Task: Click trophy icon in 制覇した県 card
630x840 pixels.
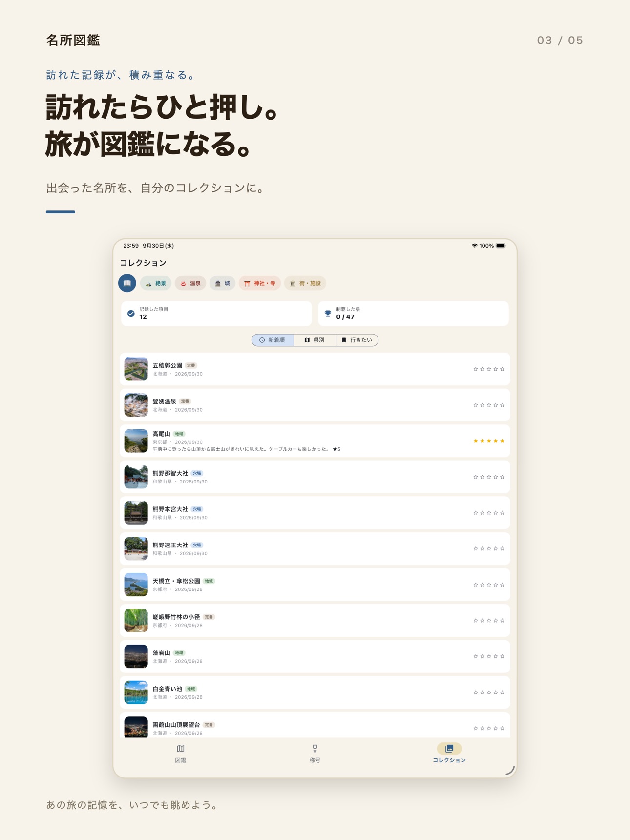Action: click(328, 314)
